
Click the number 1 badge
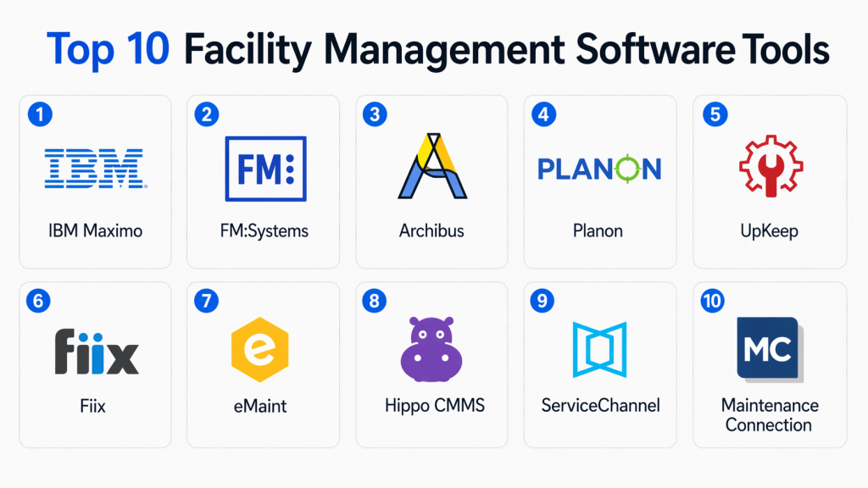point(40,114)
